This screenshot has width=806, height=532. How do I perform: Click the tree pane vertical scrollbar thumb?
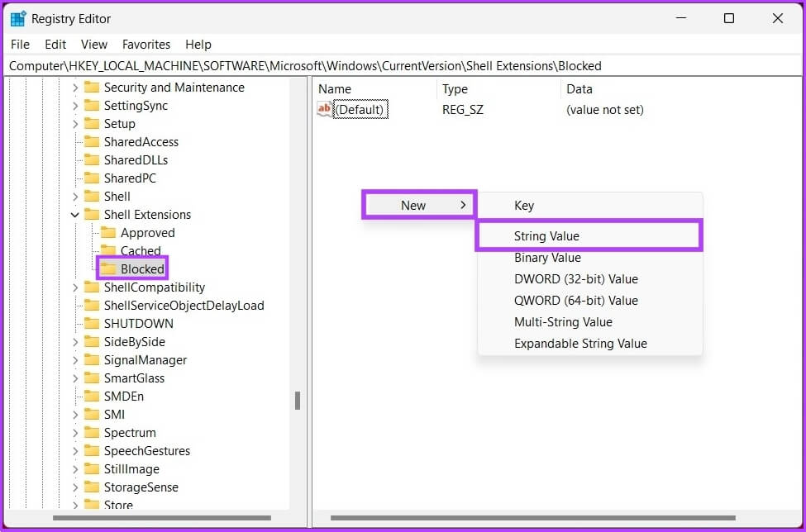click(297, 401)
